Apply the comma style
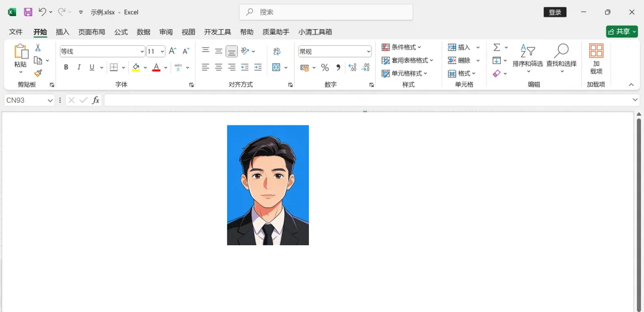644x312 pixels. (338, 67)
